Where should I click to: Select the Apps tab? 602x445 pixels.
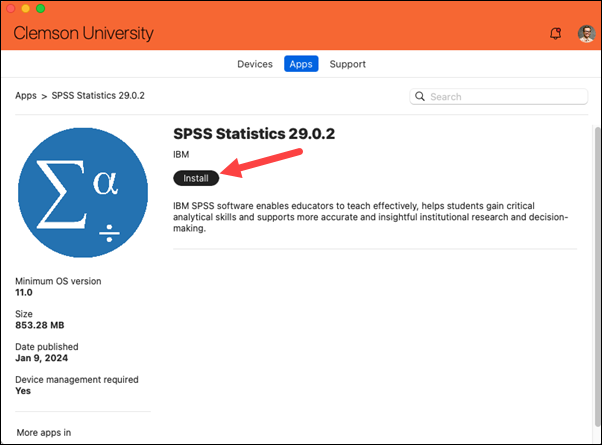pos(301,64)
